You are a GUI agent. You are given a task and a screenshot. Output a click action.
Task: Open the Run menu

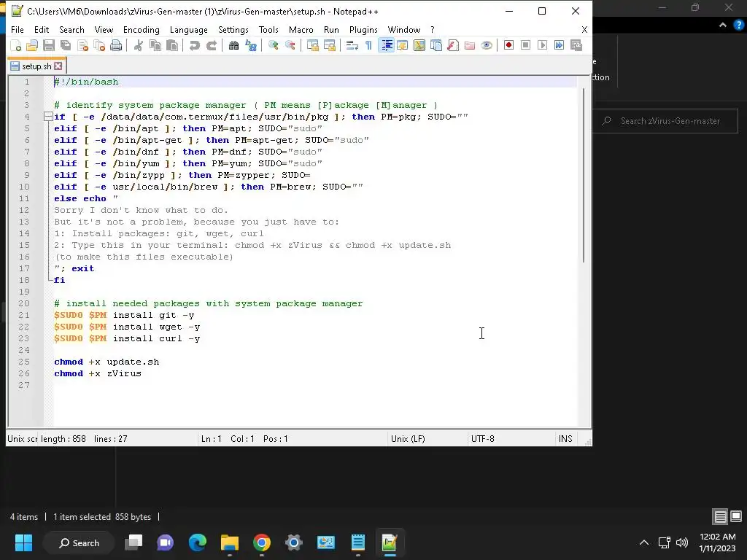point(331,29)
